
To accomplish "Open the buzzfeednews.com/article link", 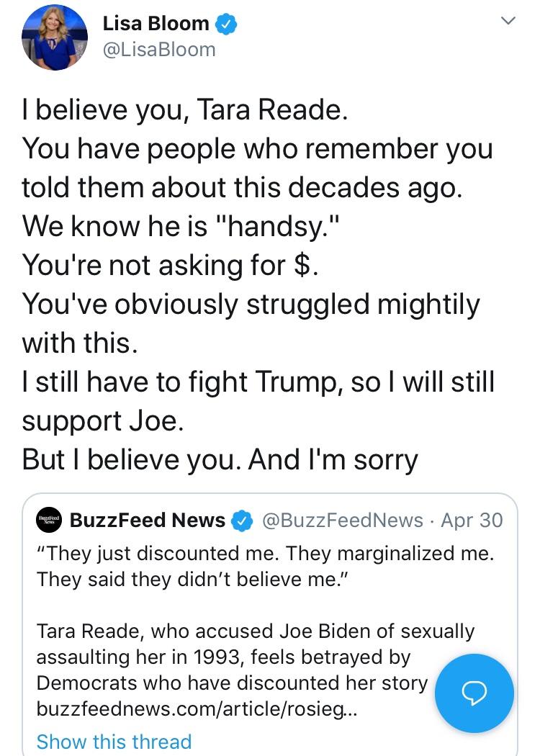I will coord(197,709).
